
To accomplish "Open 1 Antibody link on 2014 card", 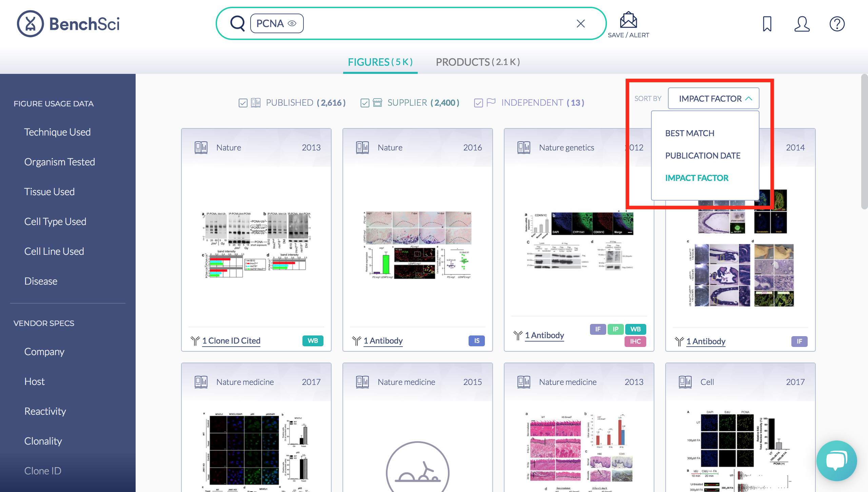I will [x=706, y=341].
